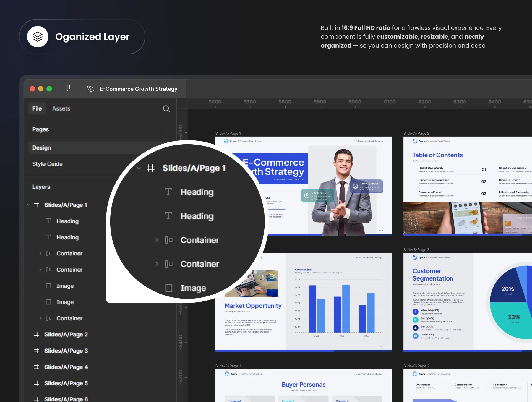Click the frame icon beside Slides/A/Page 5

click(36, 383)
